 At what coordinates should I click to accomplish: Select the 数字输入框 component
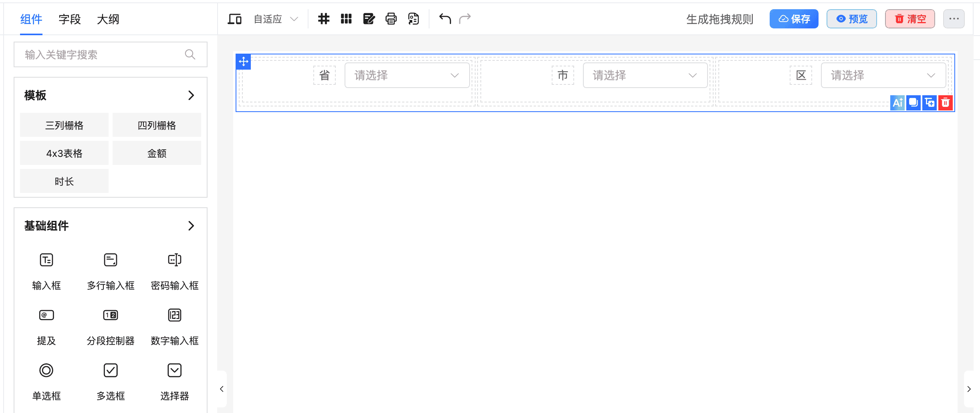[x=175, y=327]
